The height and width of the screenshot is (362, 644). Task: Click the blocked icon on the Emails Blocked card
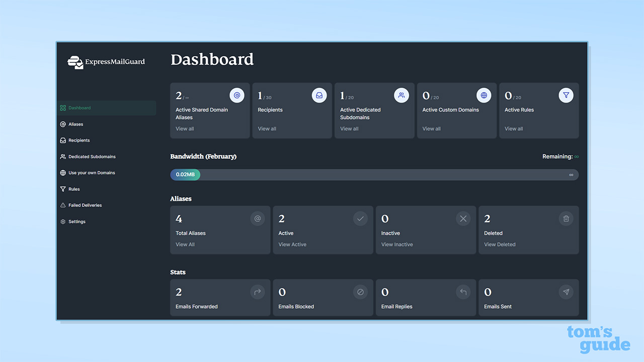[360, 292]
